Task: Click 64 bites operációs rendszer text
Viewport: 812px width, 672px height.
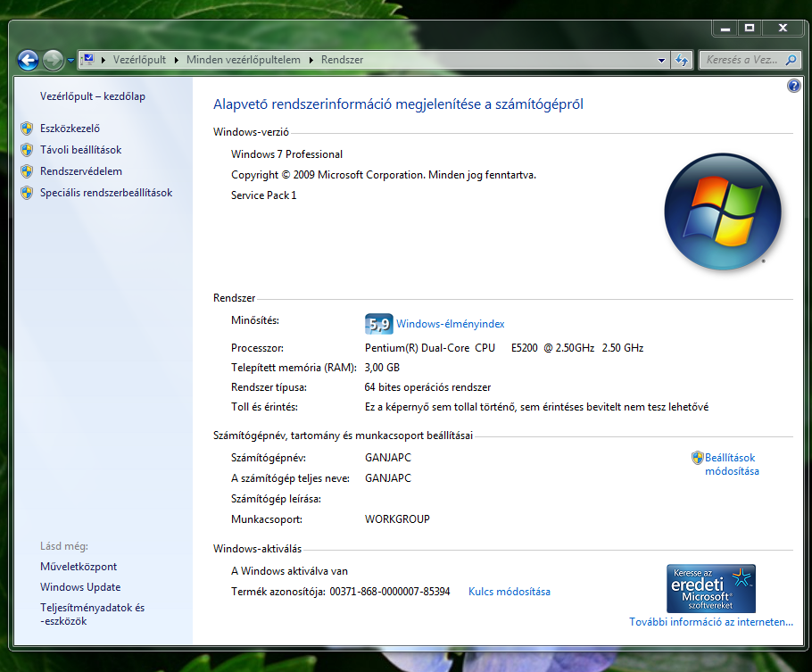Action: click(x=427, y=387)
